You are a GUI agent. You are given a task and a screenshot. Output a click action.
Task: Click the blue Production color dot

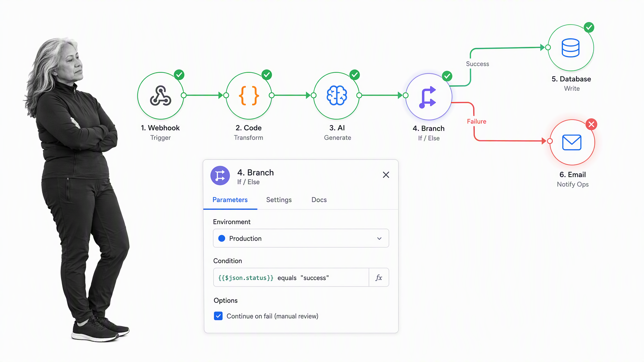[x=222, y=238]
